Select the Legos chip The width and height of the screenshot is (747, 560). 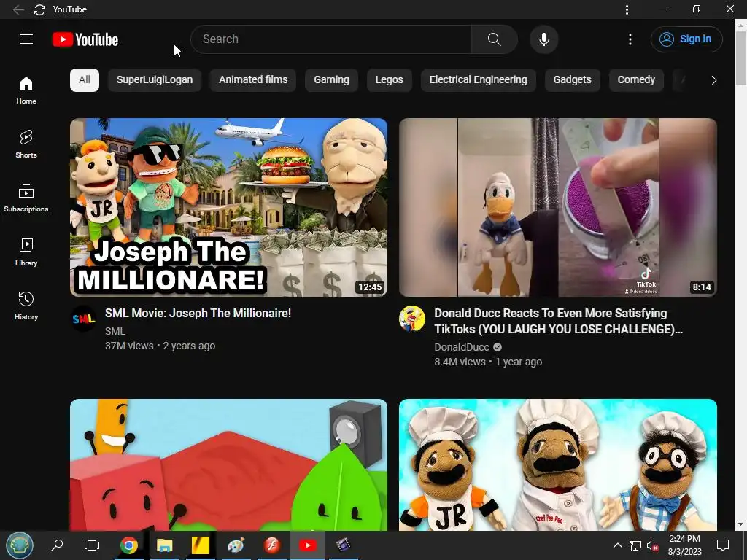click(390, 80)
